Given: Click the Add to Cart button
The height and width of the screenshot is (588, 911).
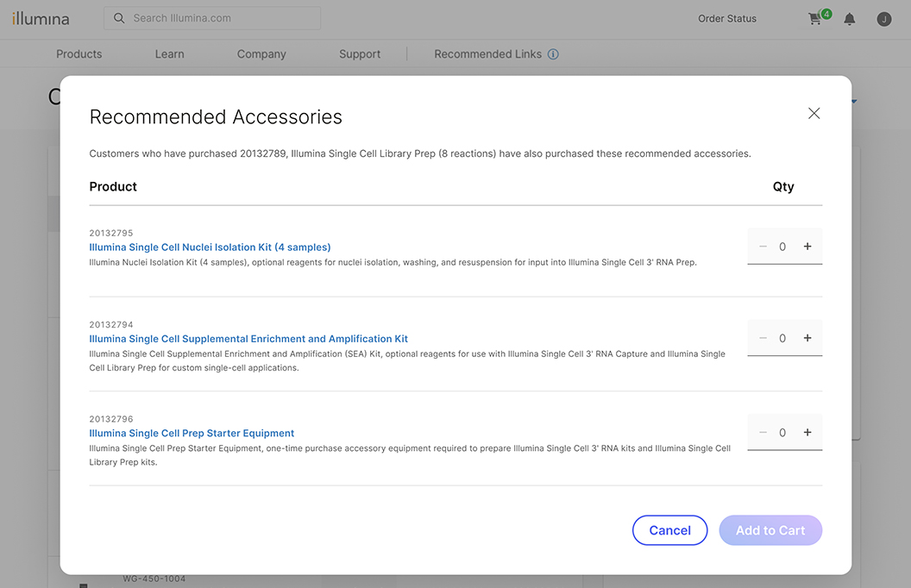Looking at the screenshot, I should point(770,530).
